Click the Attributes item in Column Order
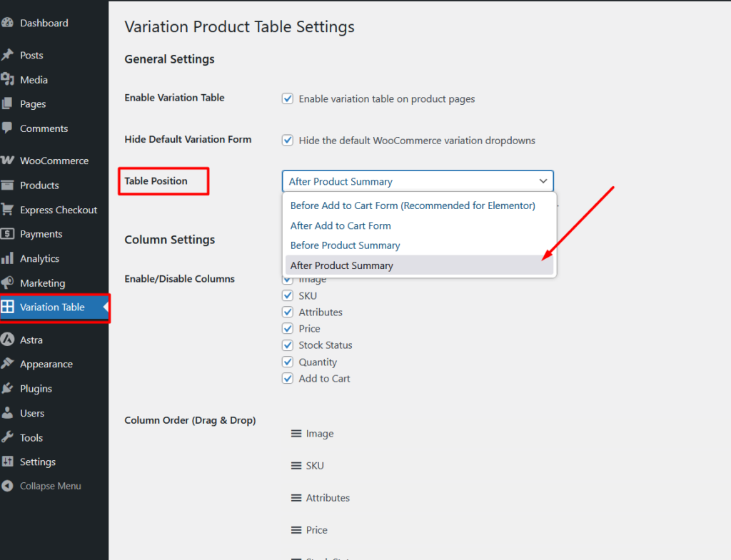Screen dimensions: 731x560 (328, 498)
